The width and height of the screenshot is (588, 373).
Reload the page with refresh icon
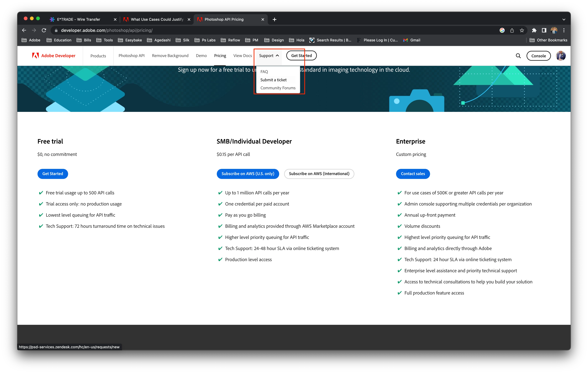44,30
